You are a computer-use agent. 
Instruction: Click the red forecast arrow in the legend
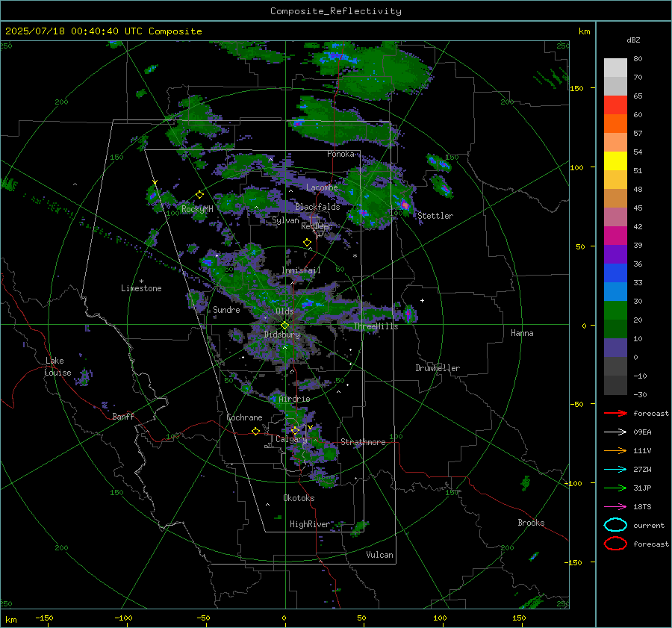click(615, 413)
